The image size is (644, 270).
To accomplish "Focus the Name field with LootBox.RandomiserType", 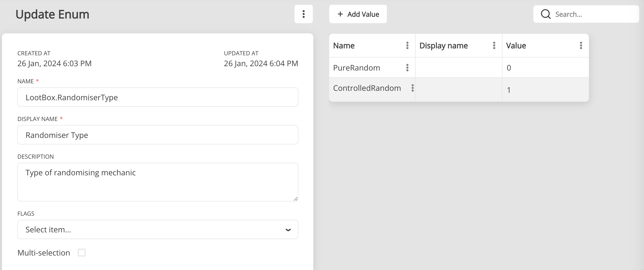I will 158,97.
